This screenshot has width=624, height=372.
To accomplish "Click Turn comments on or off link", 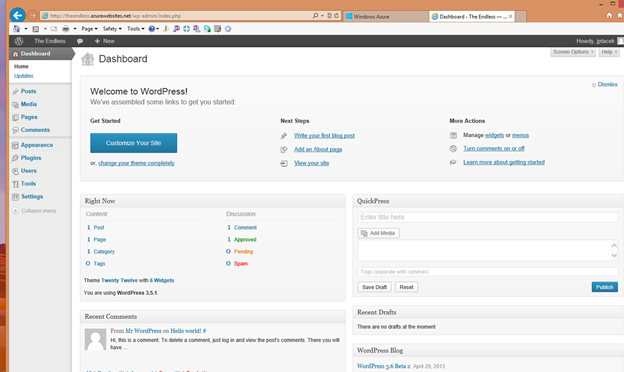I will tap(493, 148).
